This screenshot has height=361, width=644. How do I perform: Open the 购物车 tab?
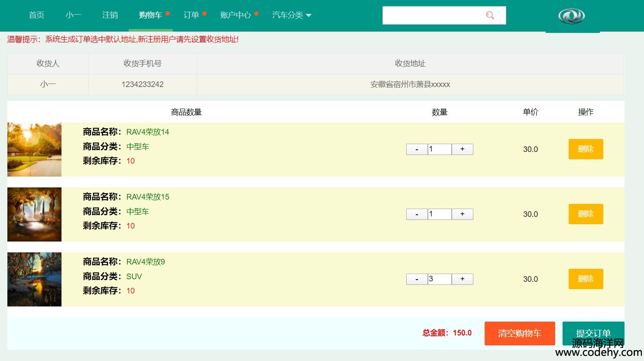click(151, 15)
